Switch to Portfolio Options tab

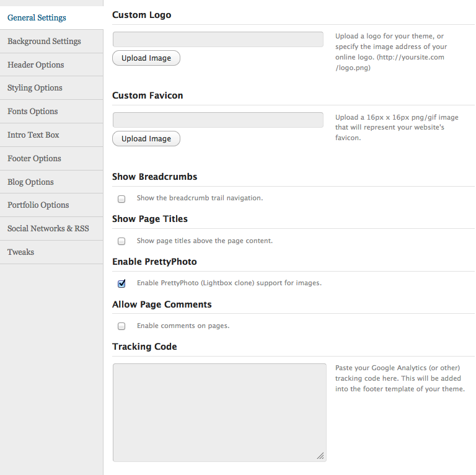[x=38, y=205]
